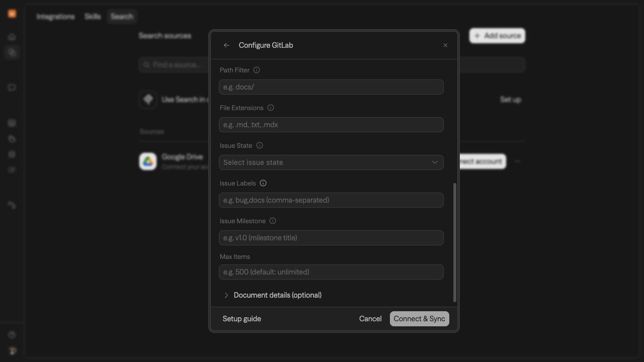Cancel the GitLab configuration

point(370,319)
